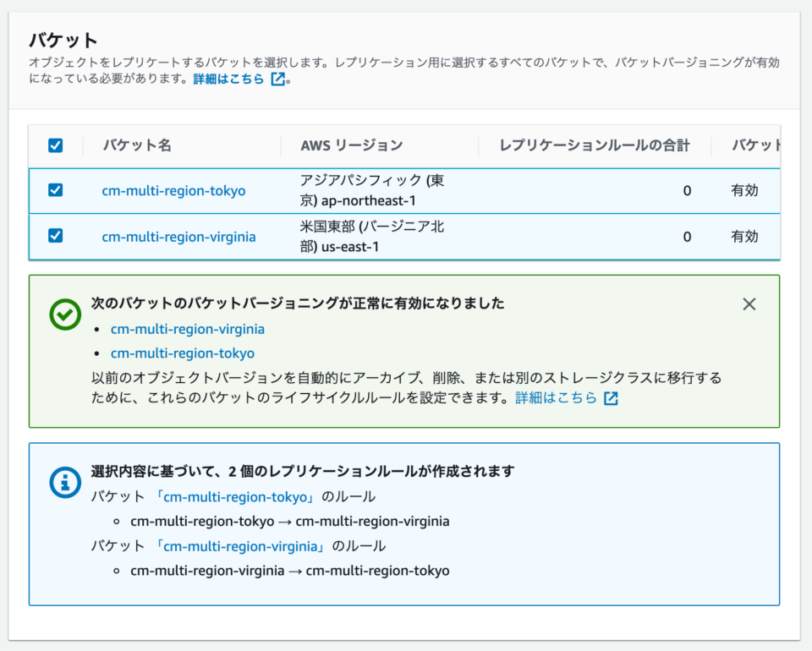Click the バケット名 column header
812x651 pixels.
click(137, 145)
